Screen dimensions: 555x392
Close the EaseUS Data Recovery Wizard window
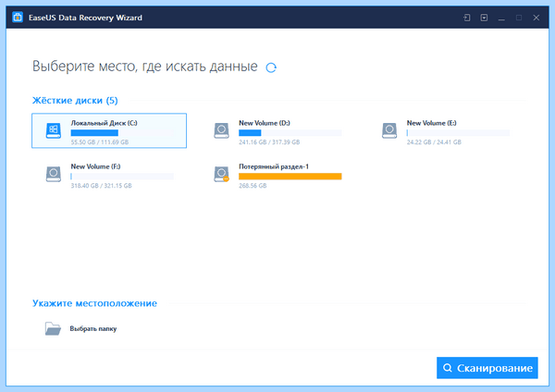(x=536, y=18)
